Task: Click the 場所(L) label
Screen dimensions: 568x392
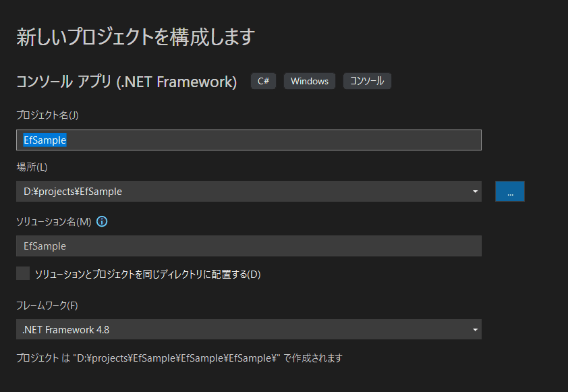Action: coord(32,167)
